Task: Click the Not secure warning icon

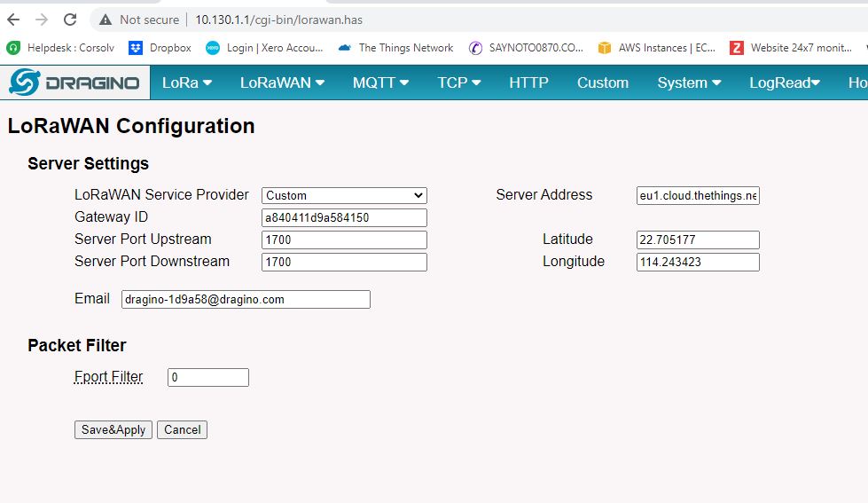Action: [106, 20]
